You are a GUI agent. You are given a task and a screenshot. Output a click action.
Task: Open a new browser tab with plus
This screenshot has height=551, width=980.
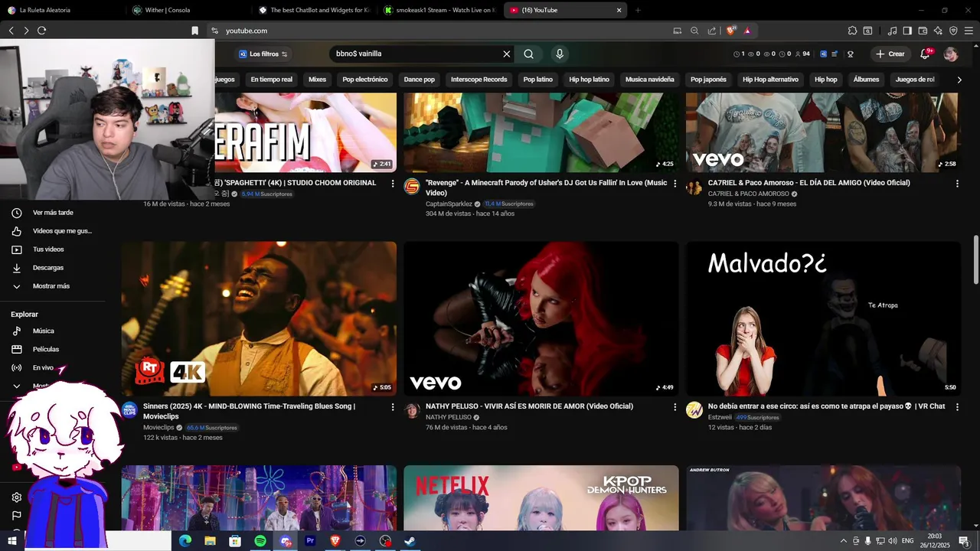click(638, 10)
